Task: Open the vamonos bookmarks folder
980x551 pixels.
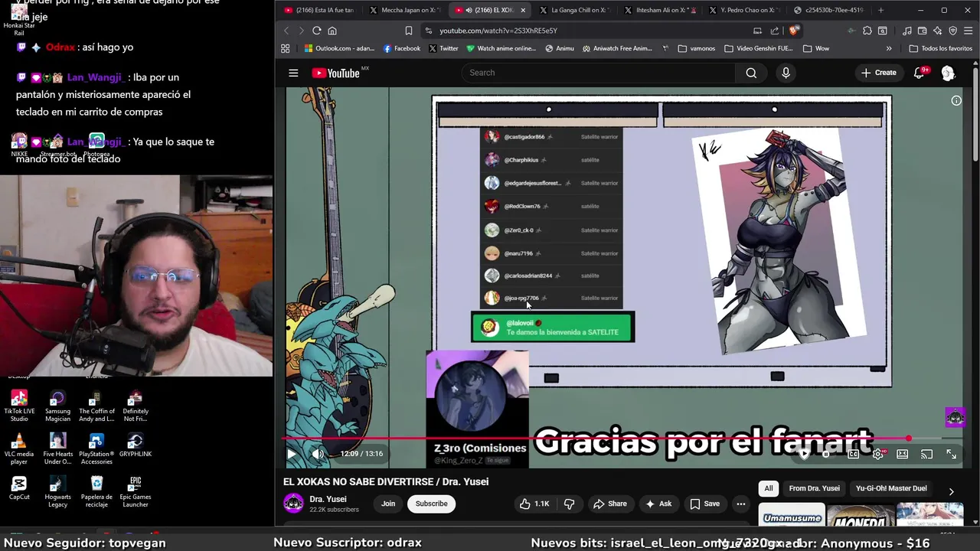Action: click(697, 48)
